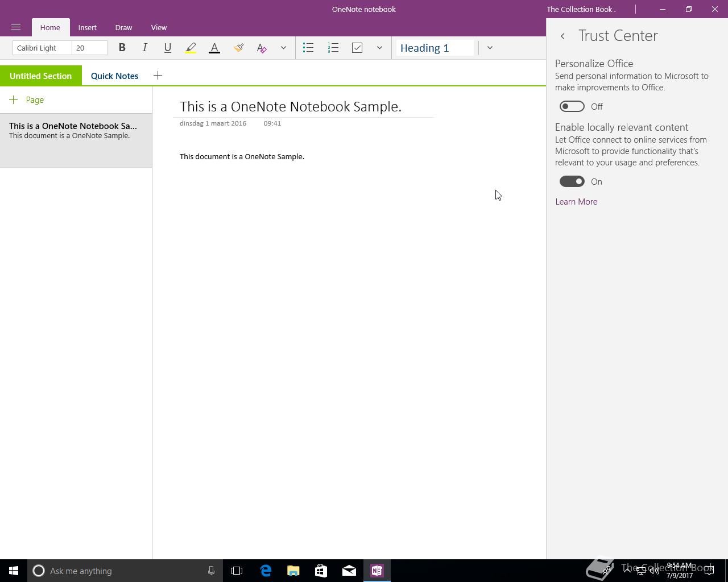The height and width of the screenshot is (582, 728).
Task: Expand the styles gallery dropdown
Action: click(490, 48)
